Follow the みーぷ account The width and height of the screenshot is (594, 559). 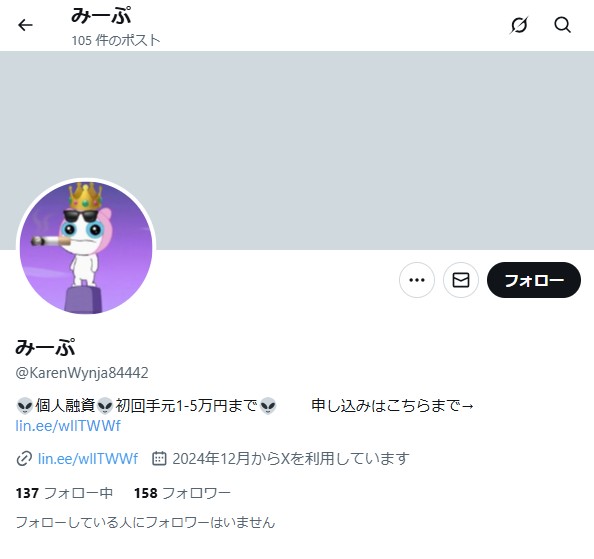click(534, 280)
